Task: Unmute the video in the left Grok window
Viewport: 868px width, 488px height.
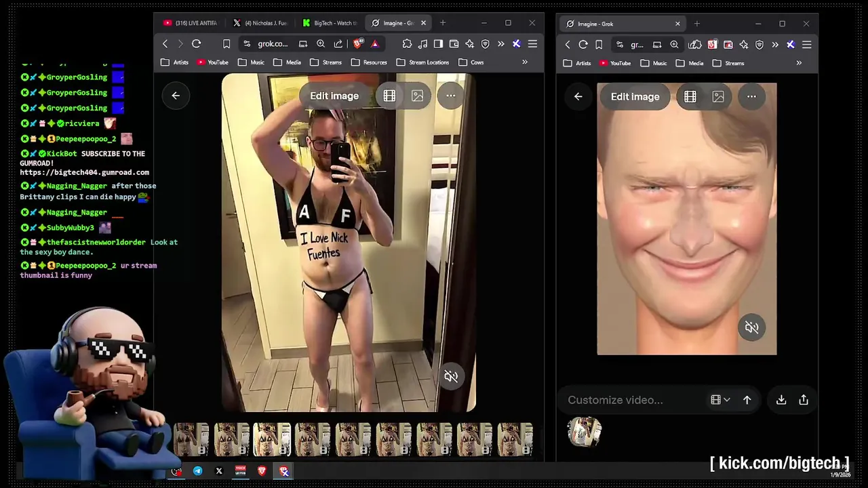Action: pyautogui.click(x=451, y=376)
